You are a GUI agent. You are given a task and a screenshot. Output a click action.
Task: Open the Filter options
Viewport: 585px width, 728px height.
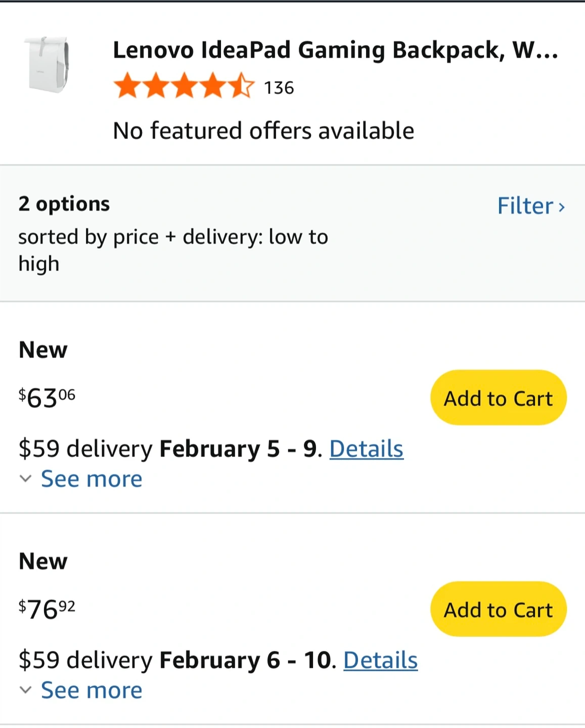pyautogui.click(x=525, y=206)
